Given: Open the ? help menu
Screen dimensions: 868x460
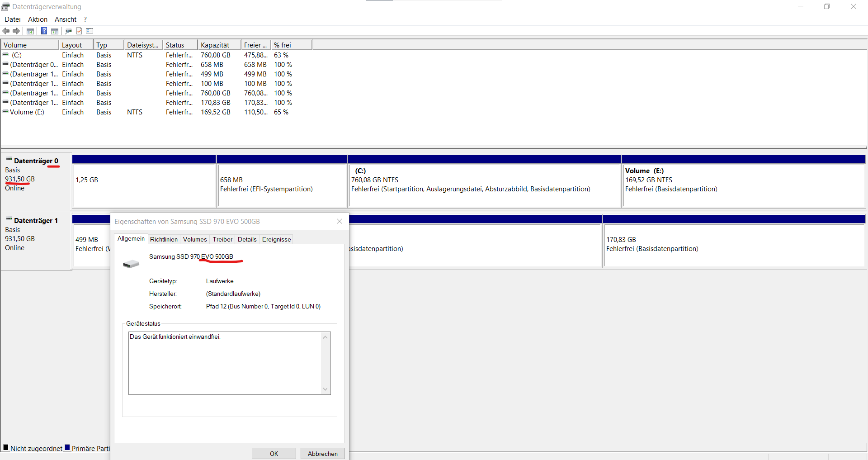Looking at the screenshot, I should click(x=85, y=19).
